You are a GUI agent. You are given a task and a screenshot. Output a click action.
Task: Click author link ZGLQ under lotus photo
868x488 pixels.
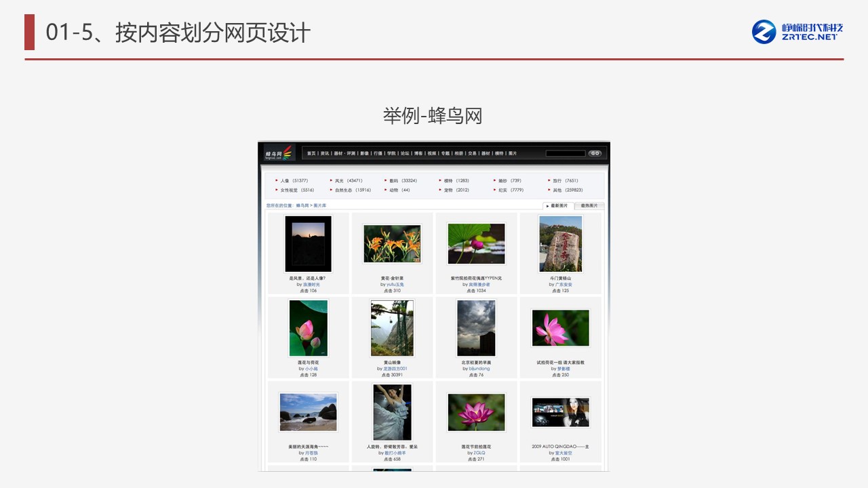(x=479, y=453)
